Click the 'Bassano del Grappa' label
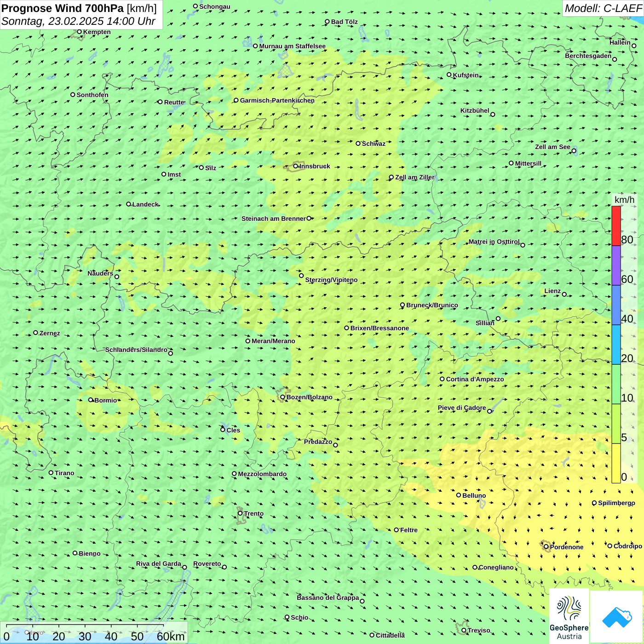Image resolution: width=644 pixels, height=644 pixels. (328, 598)
